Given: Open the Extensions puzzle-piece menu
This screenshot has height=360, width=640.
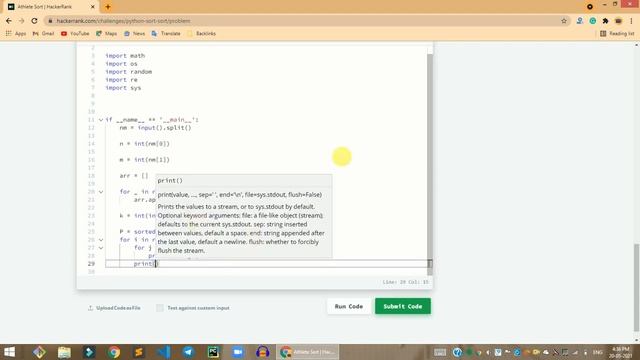Looking at the screenshot, I should pos(605,21).
